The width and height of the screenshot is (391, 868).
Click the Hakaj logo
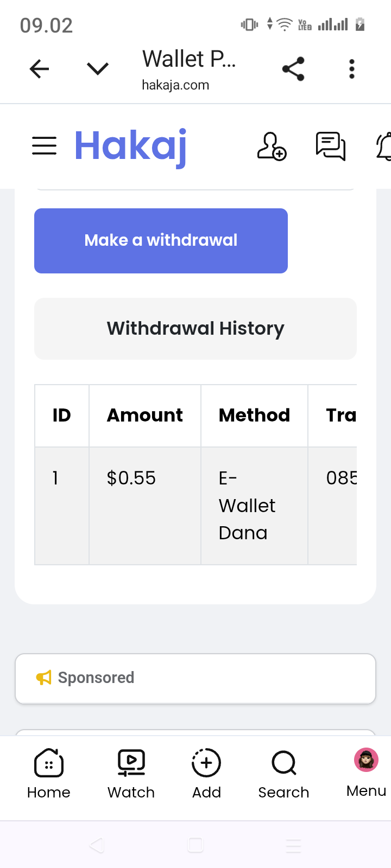click(131, 146)
